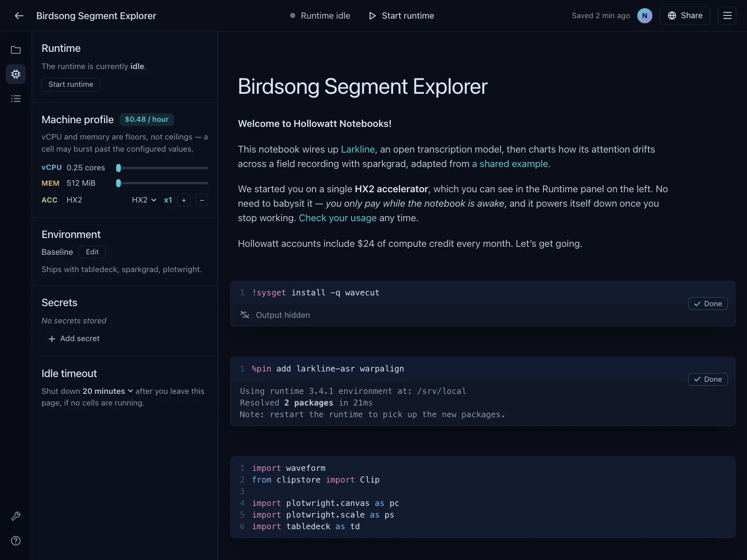Click the Idle timeout heading

[x=69, y=373]
